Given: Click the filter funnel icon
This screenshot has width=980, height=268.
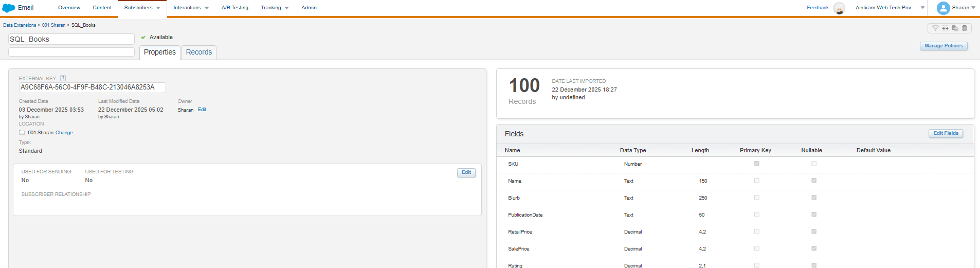Looking at the screenshot, I should [x=935, y=28].
